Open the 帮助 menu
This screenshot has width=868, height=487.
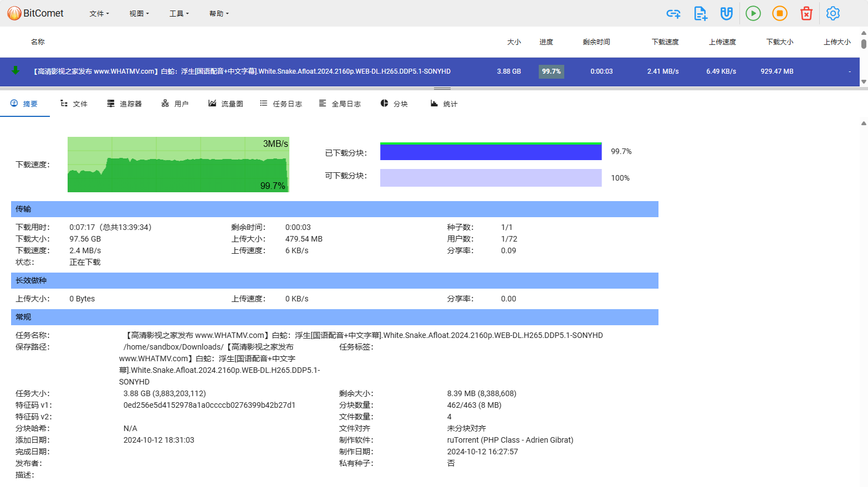coord(219,13)
